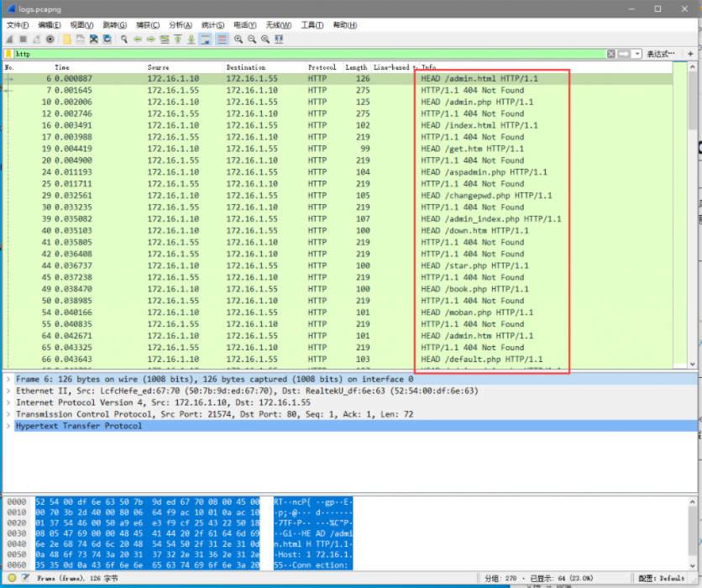Open the 视图(V) menu
702x588 pixels.
click(82, 25)
